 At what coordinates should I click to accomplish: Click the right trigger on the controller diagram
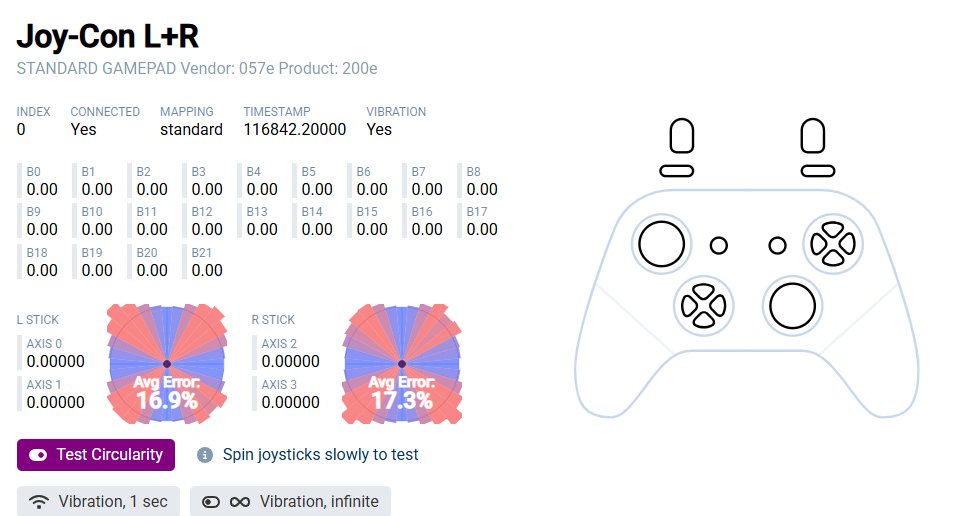(813, 137)
